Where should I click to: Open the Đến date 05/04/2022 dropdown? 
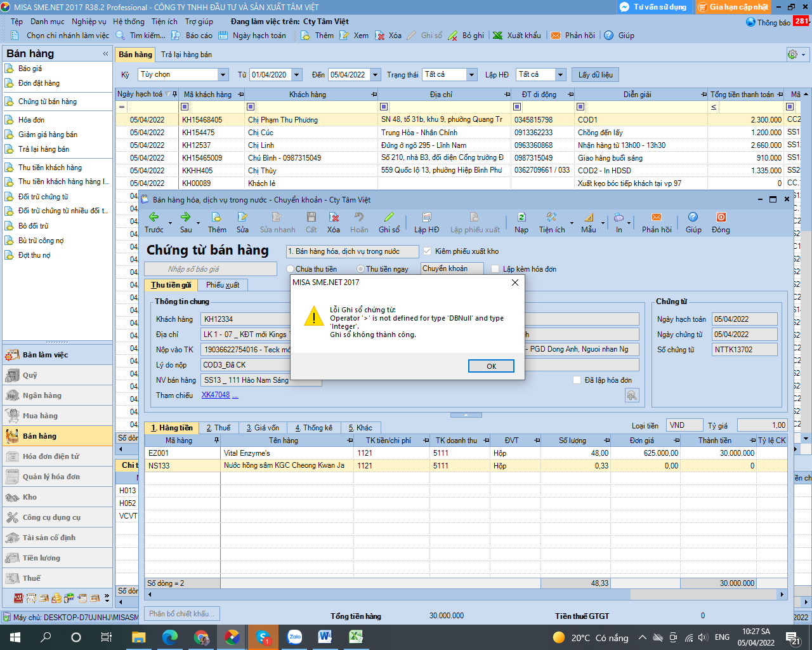pos(376,75)
